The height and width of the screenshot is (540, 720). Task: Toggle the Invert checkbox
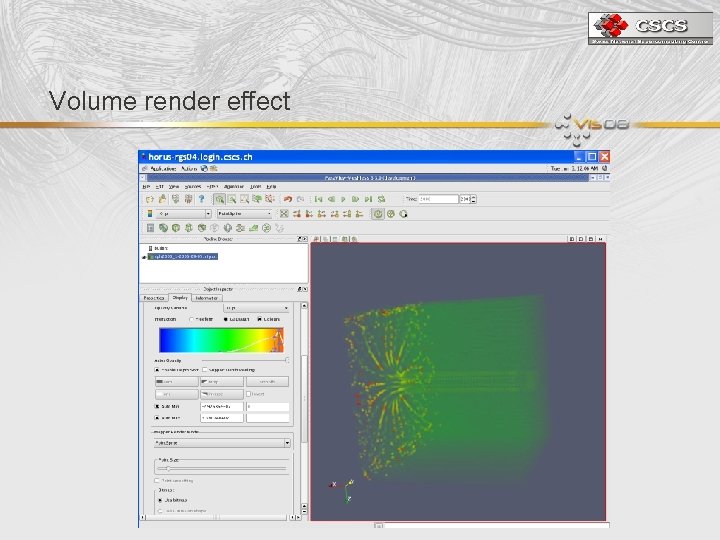[x=248, y=394]
